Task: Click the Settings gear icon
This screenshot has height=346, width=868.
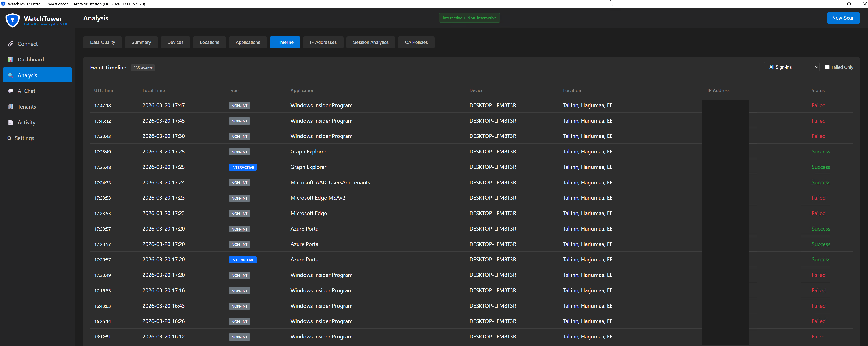Action: coord(9,138)
